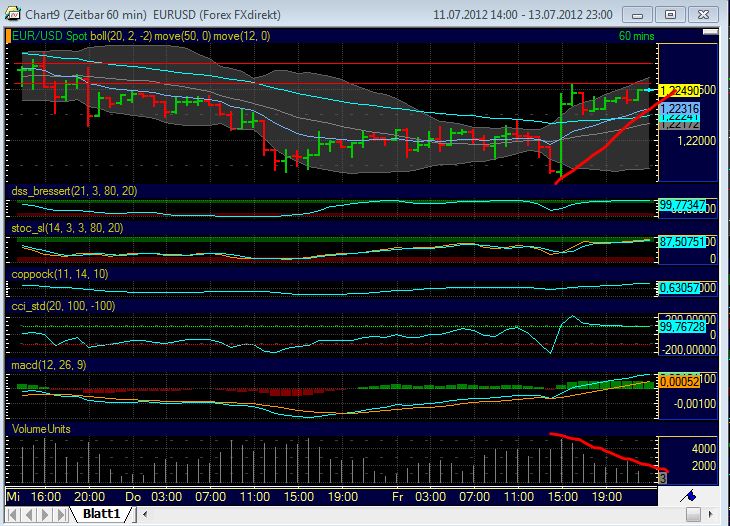The width and height of the screenshot is (730, 526).
Task: Click the -200,00000 CCI axis label
Action: pyautogui.click(x=689, y=350)
